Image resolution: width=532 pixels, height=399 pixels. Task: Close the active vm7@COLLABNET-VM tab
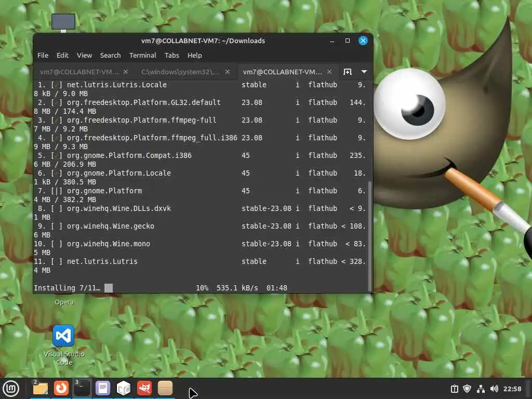coord(329,72)
